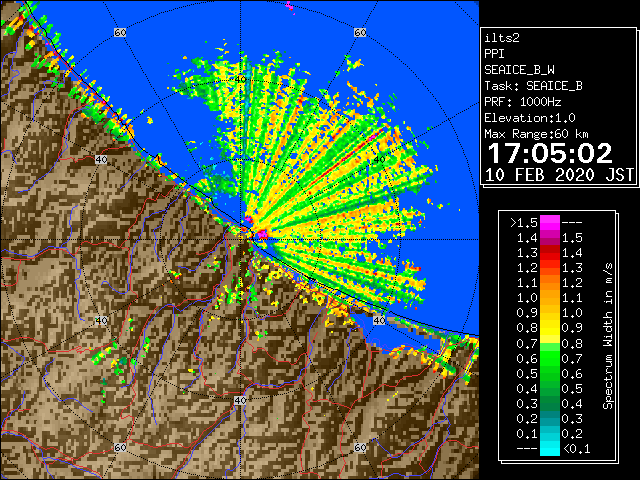The width and height of the screenshot is (640, 480).
Task: Select the '10 FEB 2020 JST' date
Action: tap(559, 175)
